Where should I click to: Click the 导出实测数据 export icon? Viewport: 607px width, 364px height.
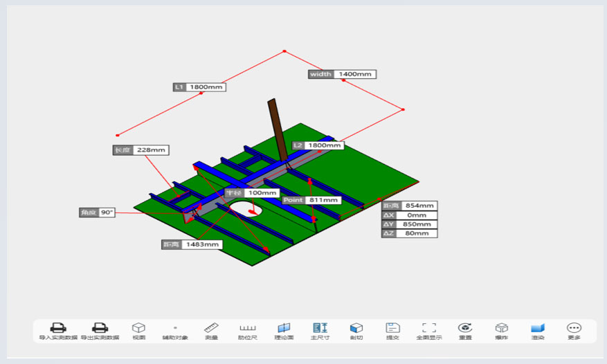point(100,328)
